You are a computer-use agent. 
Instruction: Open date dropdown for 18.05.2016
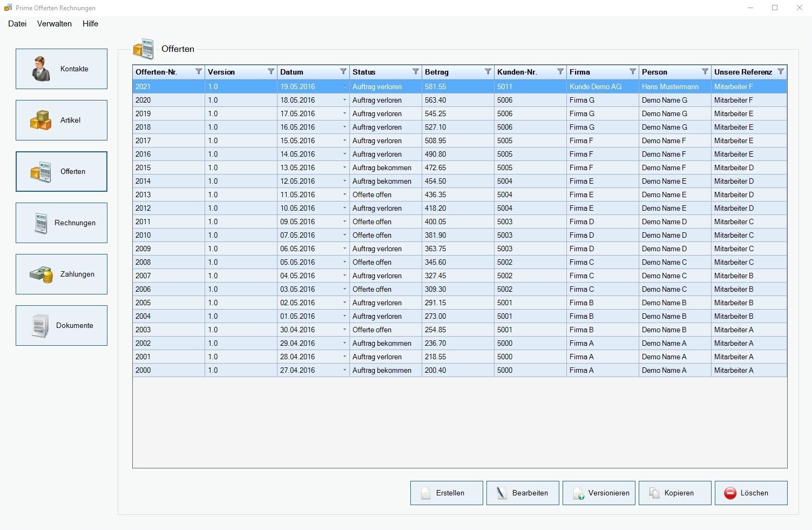(x=344, y=100)
